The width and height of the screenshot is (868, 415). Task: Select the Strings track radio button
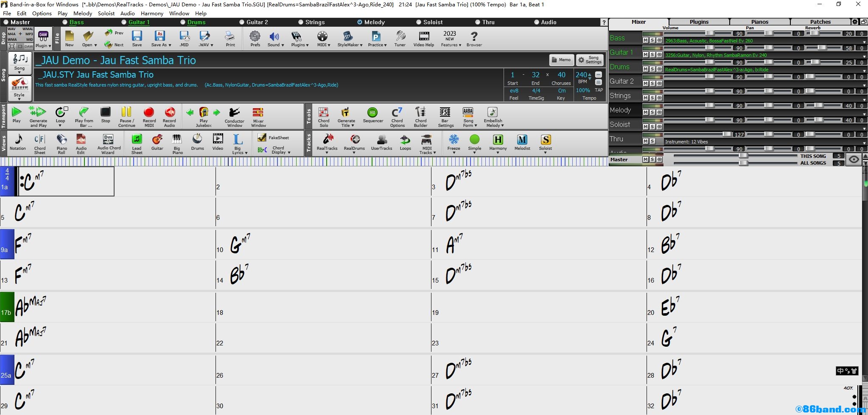301,22
